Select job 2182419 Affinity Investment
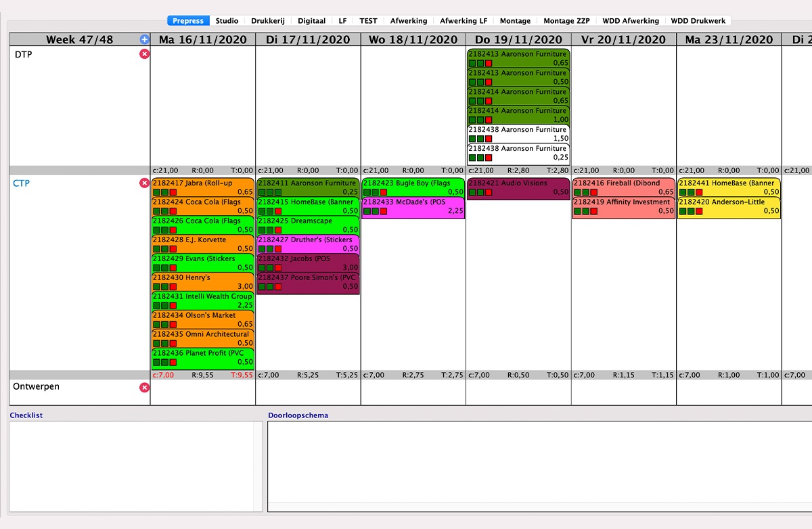812x529 pixels. point(624,208)
